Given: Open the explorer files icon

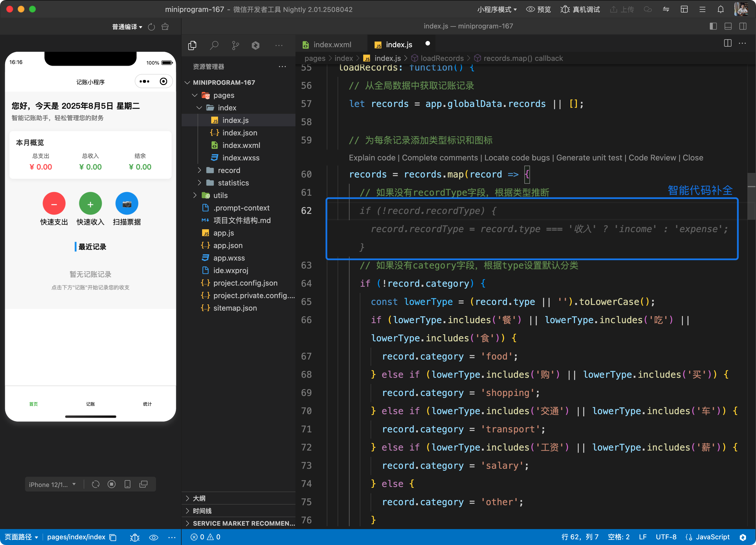Looking at the screenshot, I should [192, 45].
